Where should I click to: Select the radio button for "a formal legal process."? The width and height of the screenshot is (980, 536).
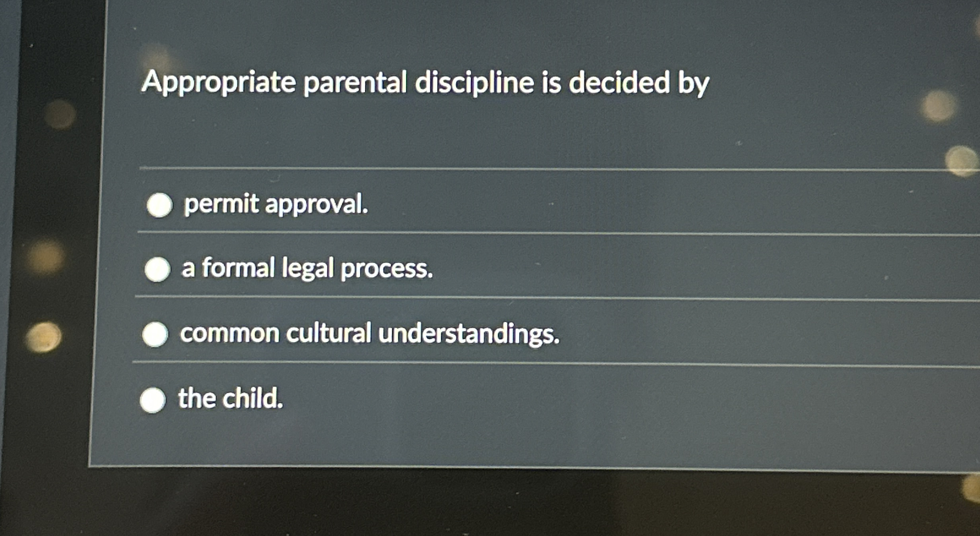pyautogui.click(x=157, y=270)
